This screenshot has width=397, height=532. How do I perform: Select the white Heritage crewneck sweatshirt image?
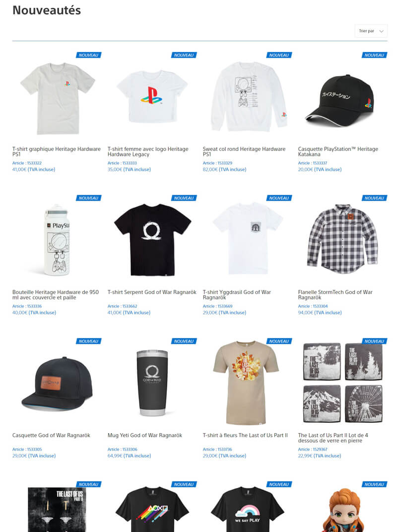coord(248,97)
